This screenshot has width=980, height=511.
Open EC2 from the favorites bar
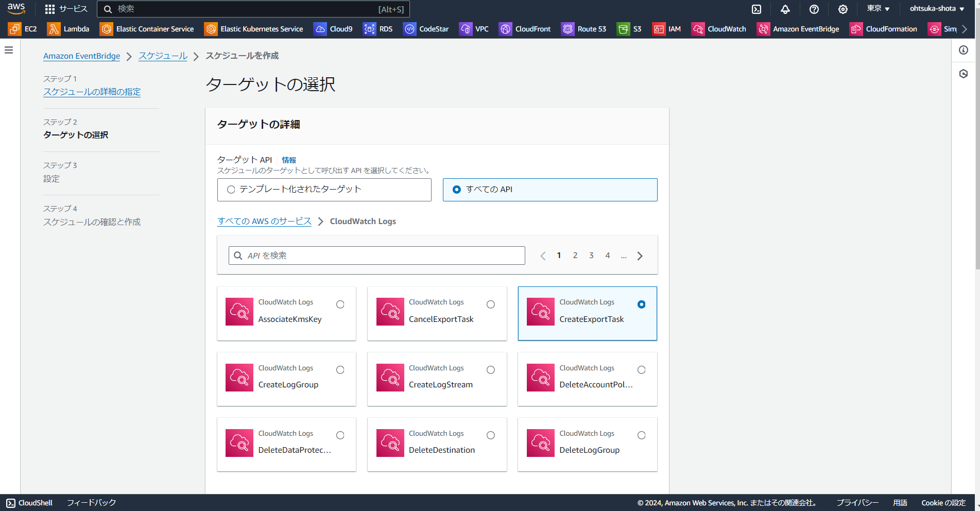(23, 29)
